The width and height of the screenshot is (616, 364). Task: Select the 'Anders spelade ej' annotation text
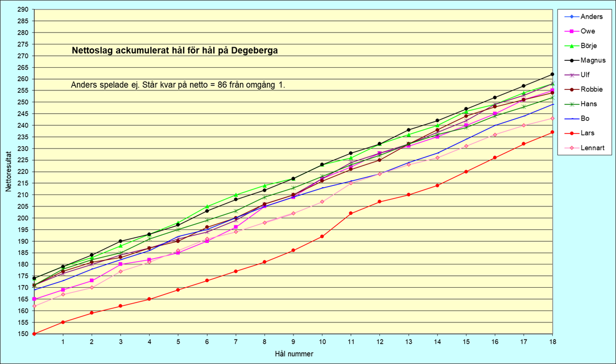coord(177,85)
